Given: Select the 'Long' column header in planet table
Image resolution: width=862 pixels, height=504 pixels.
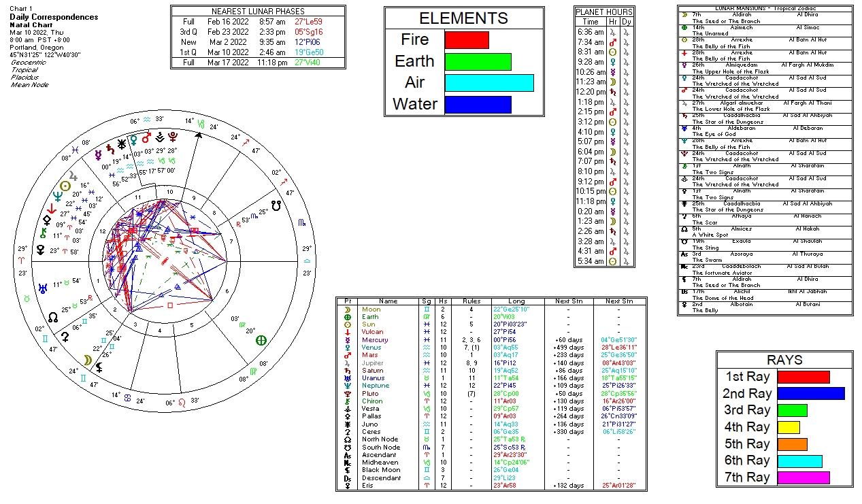Looking at the screenshot, I should [517, 301].
